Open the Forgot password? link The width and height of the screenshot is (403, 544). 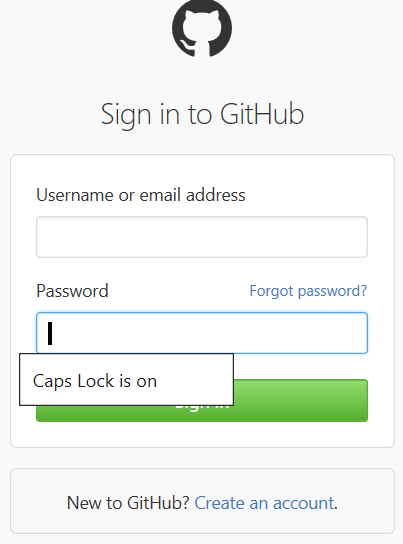click(308, 291)
